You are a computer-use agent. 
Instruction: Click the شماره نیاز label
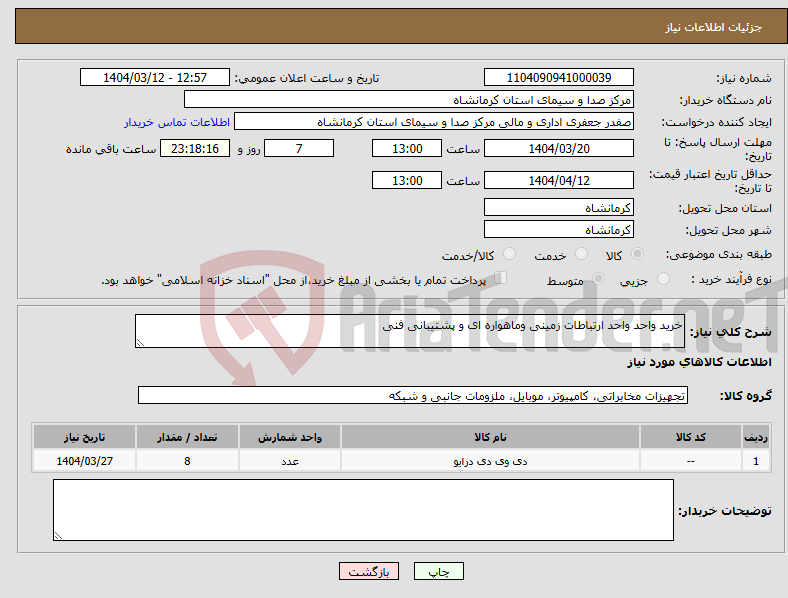pyautogui.click(x=744, y=78)
